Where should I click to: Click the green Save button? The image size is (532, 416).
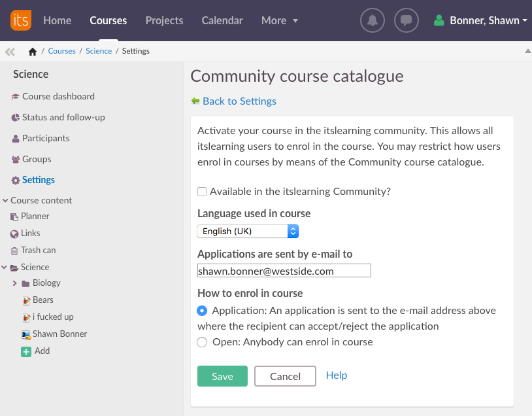[x=222, y=376]
